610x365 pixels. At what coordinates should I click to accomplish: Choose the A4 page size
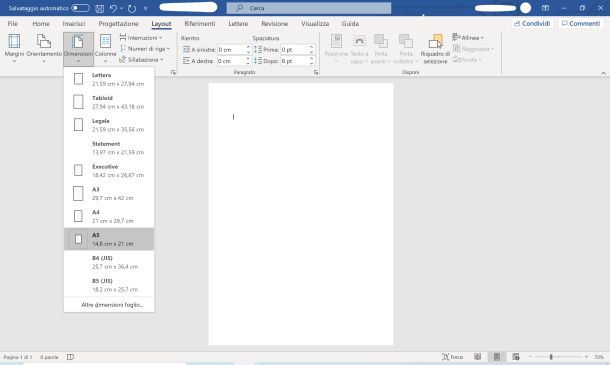click(109, 216)
